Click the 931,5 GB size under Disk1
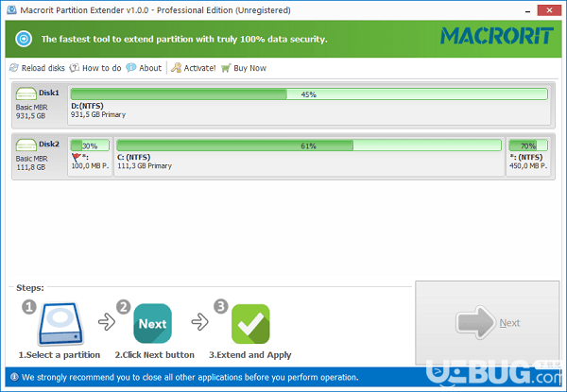The width and height of the screenshot is (567, 392). click(31, 116)
